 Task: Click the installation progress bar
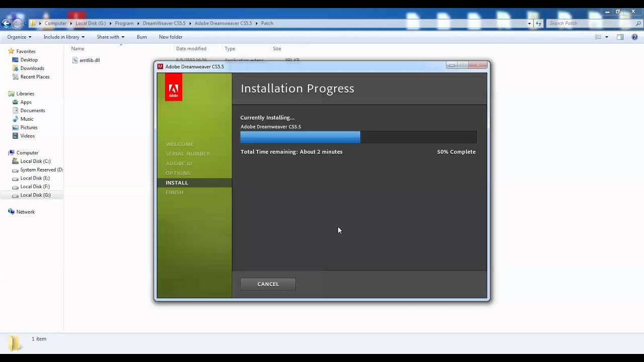pos(358,137)
